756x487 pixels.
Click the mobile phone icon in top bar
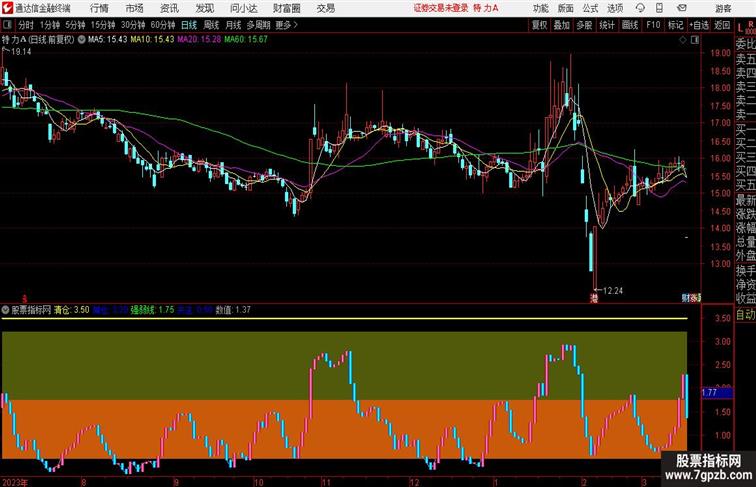(659, 8)
